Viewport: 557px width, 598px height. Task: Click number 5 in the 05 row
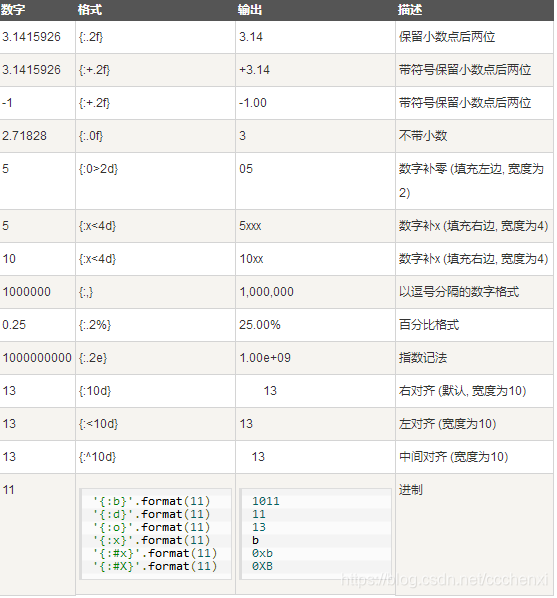pos(5,169)
